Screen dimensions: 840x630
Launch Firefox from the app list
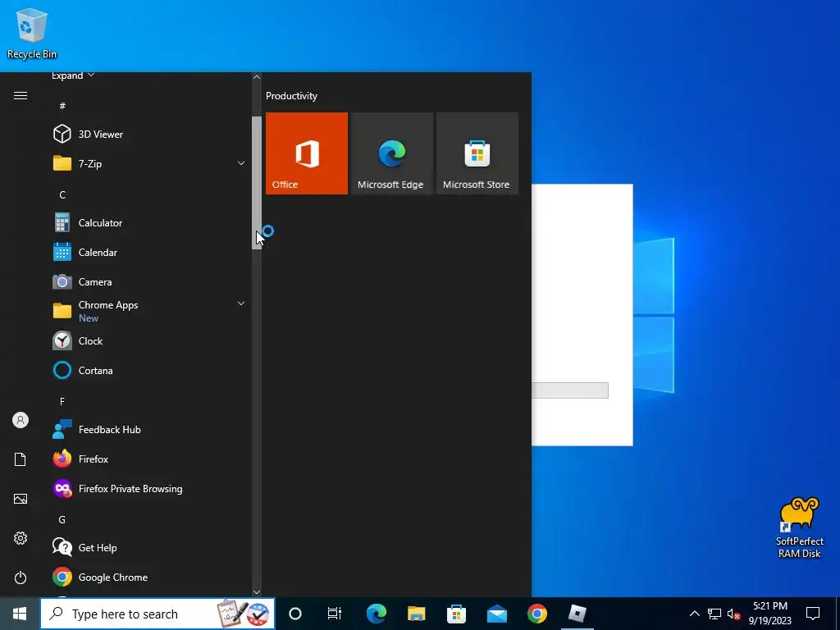[148, 459]
